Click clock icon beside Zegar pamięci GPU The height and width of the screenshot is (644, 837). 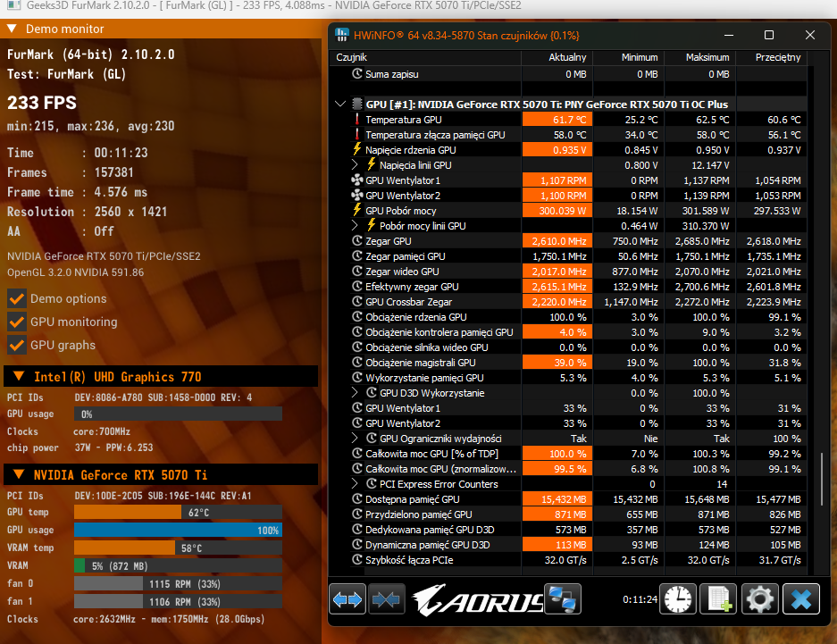tap(357, 256)
